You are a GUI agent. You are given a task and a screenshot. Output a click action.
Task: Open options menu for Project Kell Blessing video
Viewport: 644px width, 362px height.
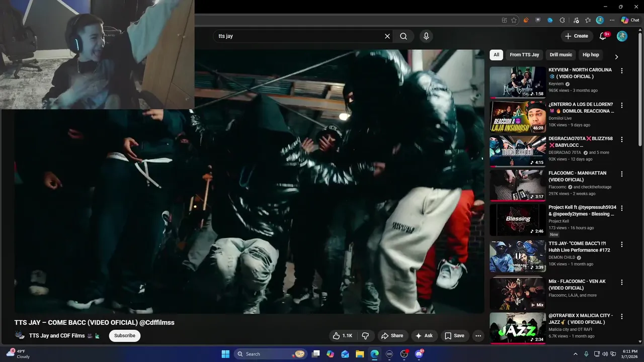[x=622, y=208]
